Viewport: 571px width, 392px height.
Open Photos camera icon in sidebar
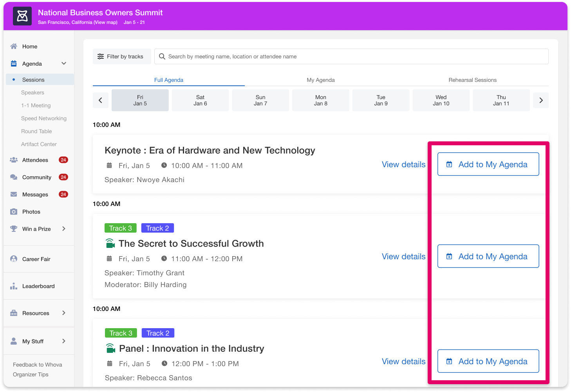point(14,211)
